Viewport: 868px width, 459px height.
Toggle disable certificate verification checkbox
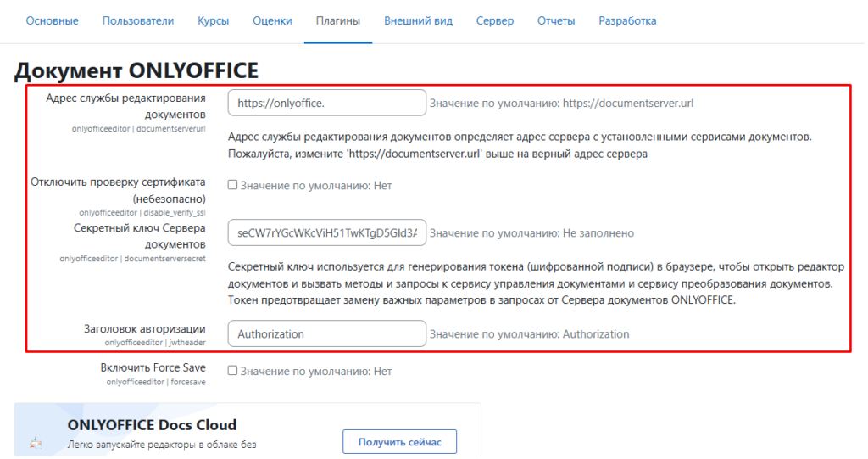[x=232, y=185]
